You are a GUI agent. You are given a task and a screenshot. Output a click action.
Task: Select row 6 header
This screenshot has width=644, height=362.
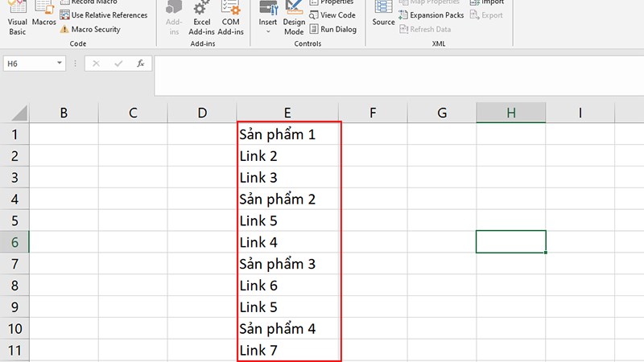coord(14,242)
